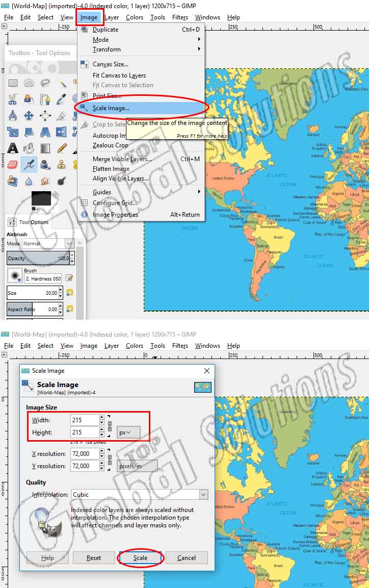
Task: Select the Bucket Fill tool
Action: (x=29, y=148)
